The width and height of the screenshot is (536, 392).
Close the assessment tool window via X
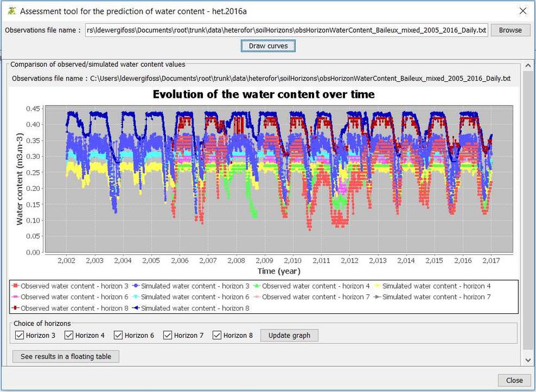point(523,11)
